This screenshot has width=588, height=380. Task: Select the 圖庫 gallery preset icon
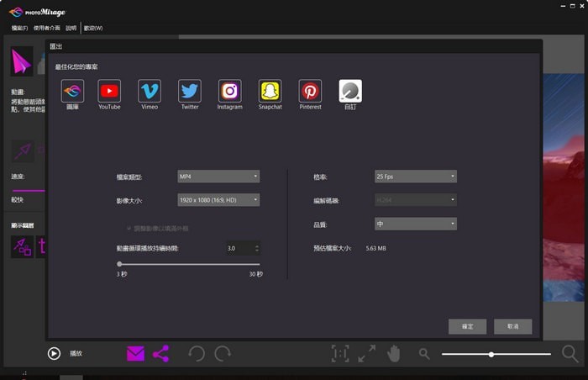click(72, 91)
